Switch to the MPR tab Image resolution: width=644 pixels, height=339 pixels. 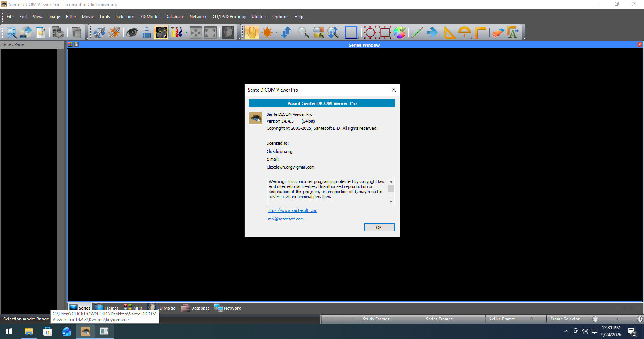coord(133,308)
